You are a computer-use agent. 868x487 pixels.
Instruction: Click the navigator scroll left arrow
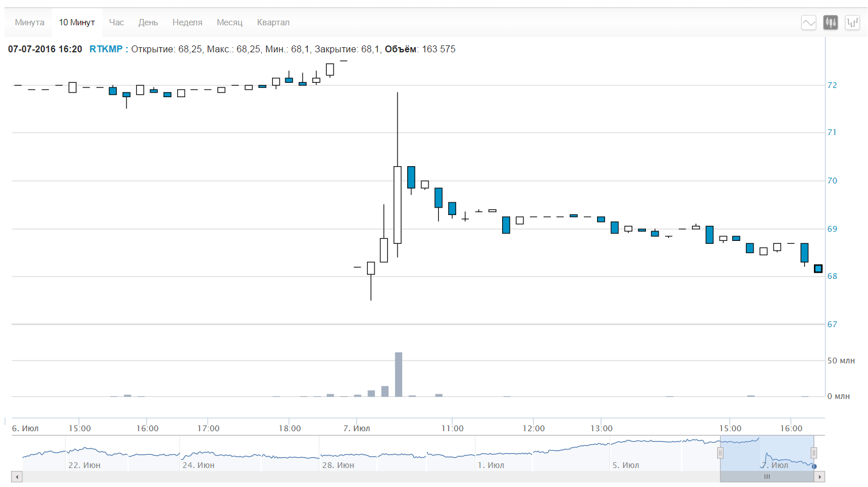17,477
